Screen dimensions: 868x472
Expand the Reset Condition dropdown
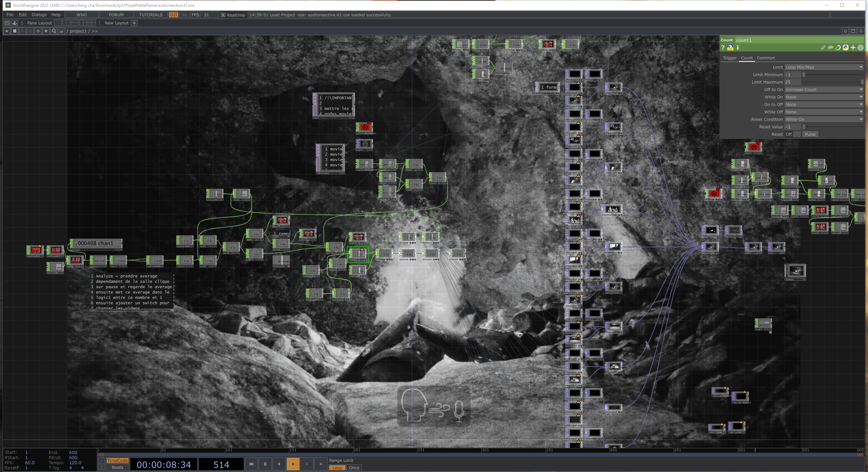(824, 120)
